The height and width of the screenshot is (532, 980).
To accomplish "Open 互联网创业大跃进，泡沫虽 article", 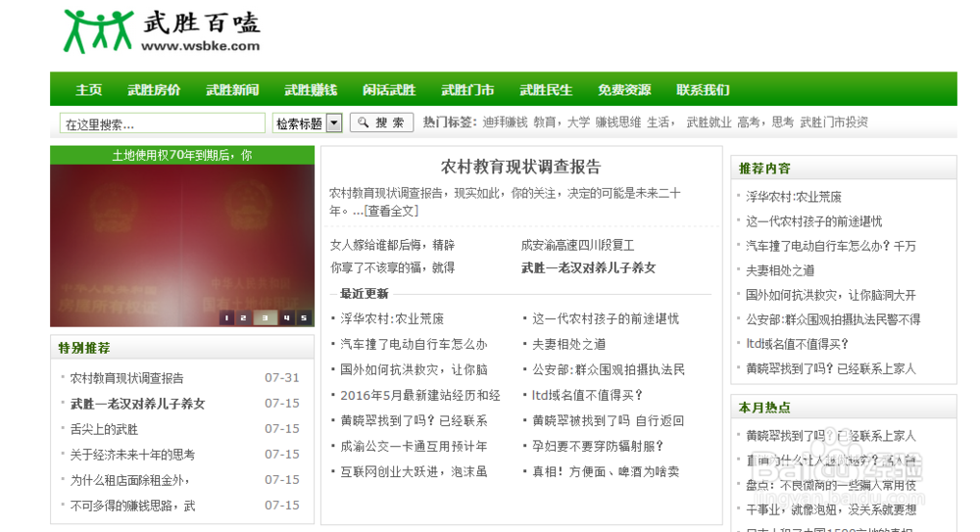I will click(414, 472).
